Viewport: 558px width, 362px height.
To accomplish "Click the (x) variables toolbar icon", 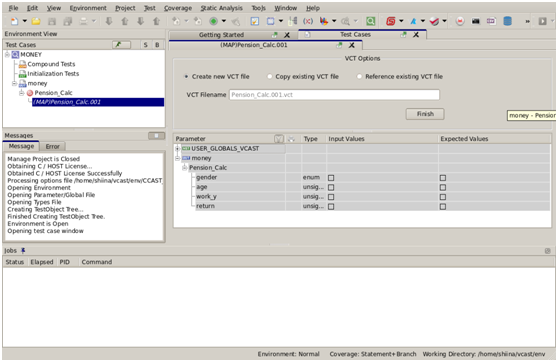I will (308, 21).
